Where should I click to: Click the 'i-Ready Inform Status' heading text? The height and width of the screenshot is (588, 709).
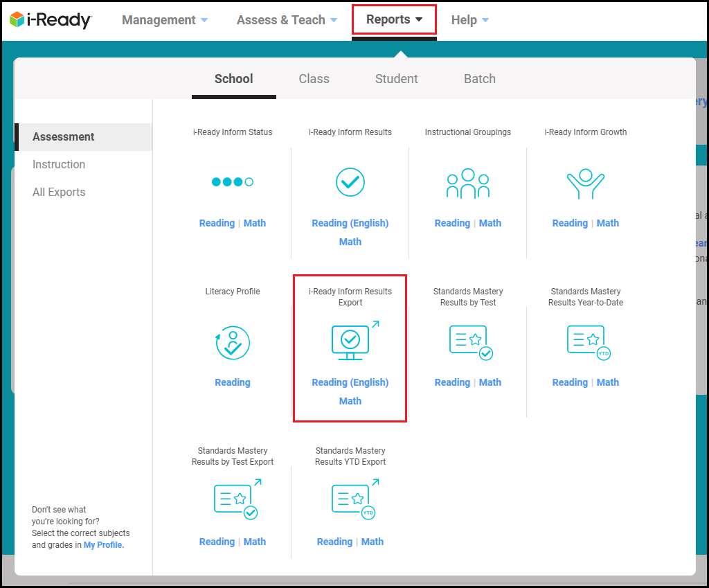pyautogui.click(x=233, y=132)
